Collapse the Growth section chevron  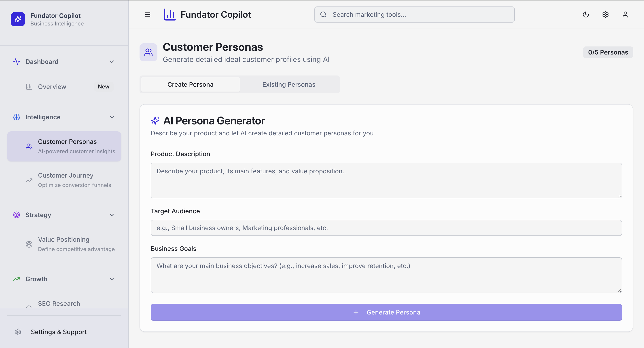(112, 279)
